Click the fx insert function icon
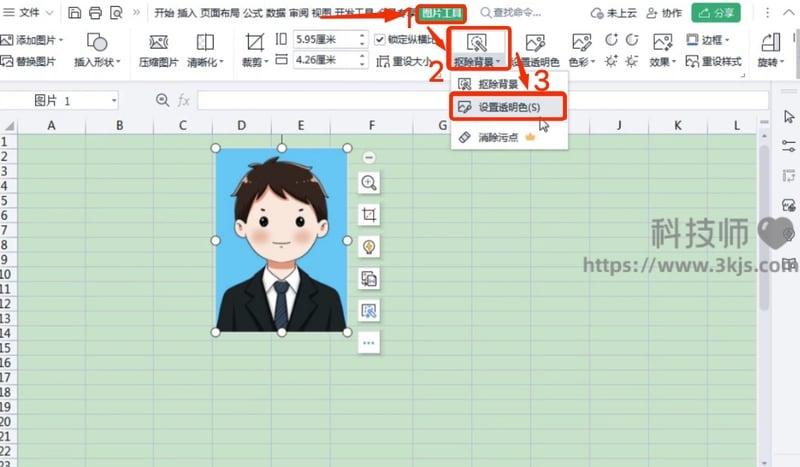Screen dimensions: 800x467 (x=184, y=100)
